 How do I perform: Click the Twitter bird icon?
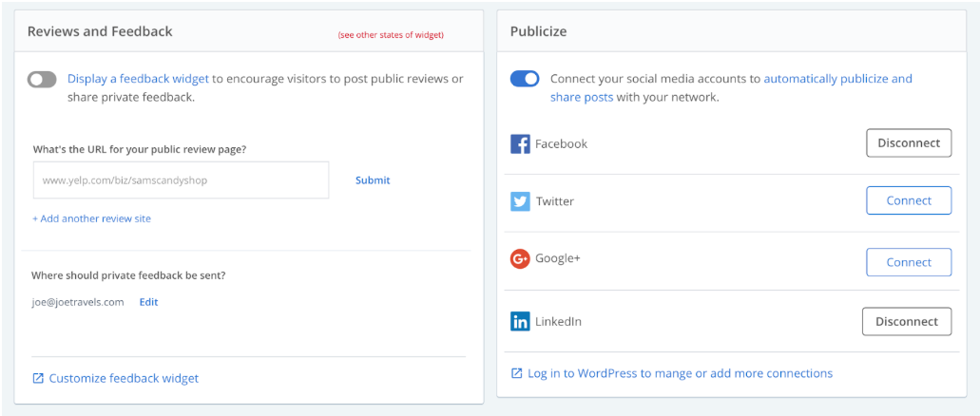pos(520,201)
